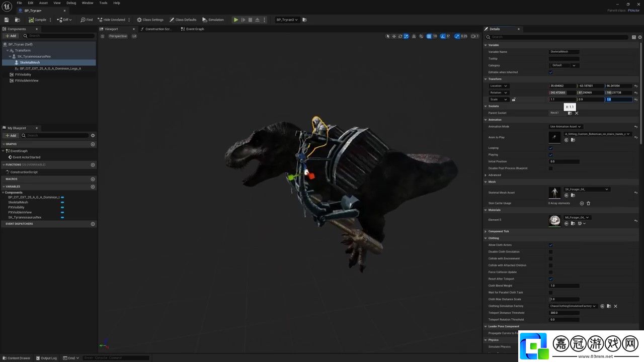
Task: Select the SK_TyrannosaurusRex component
Action: pos(34,56)
